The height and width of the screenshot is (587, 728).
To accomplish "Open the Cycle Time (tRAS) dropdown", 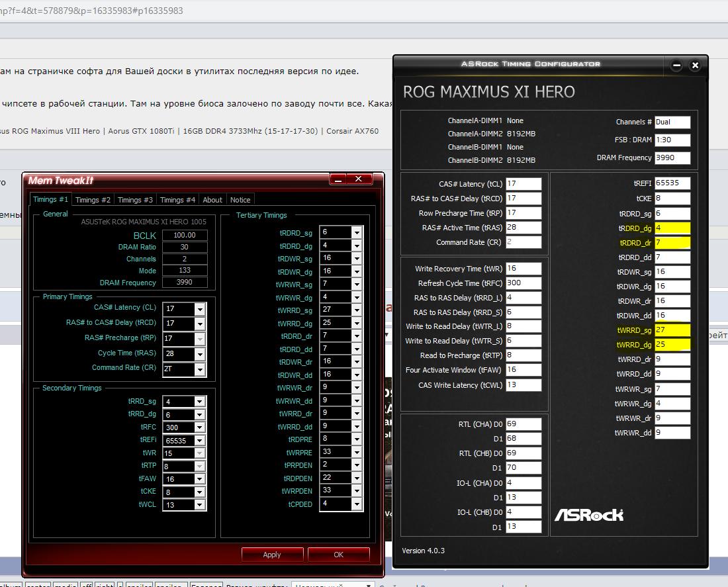I will tap(200, 354).
